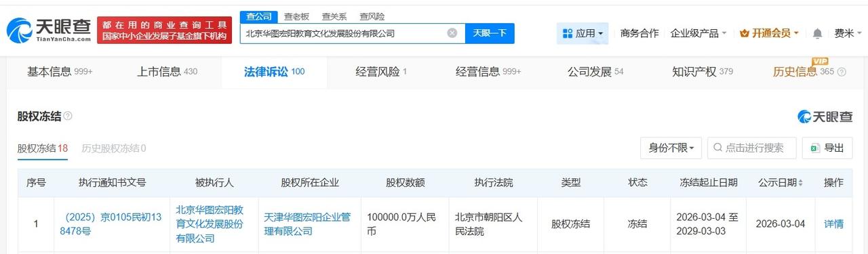The width and height of the screenshot is (868, 254).
Task: Click the freeze period 2026-03-04 至 2029-03-03
Action: [708, 224]
